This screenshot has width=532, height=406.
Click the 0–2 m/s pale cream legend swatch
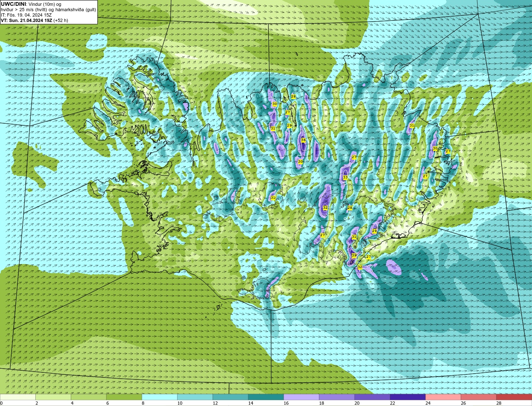(18, 397)
